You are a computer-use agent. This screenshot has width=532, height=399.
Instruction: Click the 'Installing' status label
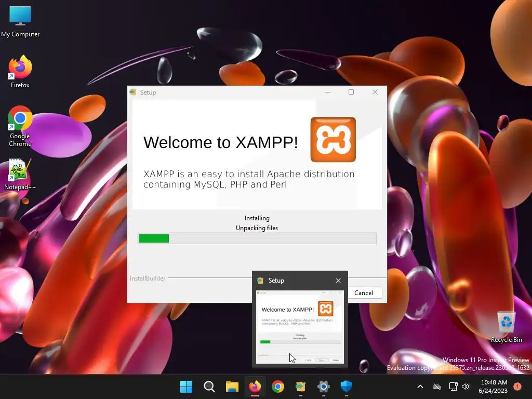[257, 218]
